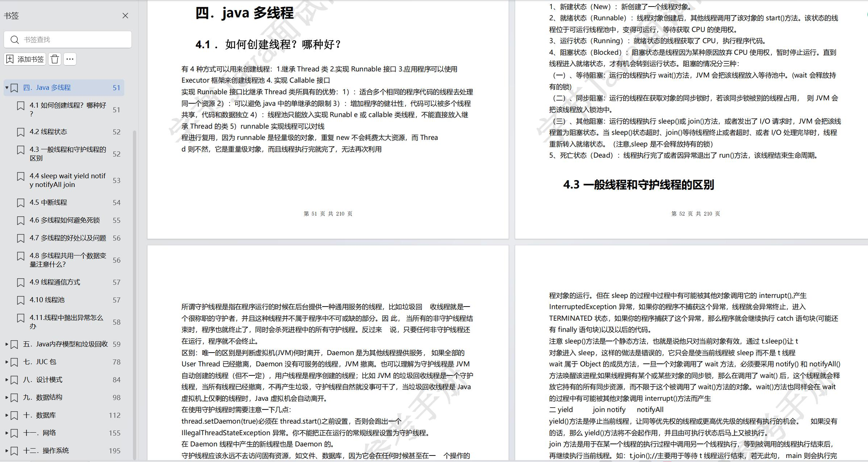Click the bookmark panel vertical scrollbar
The height and width of the screenshot is (462, 868).
click(135, 290)
